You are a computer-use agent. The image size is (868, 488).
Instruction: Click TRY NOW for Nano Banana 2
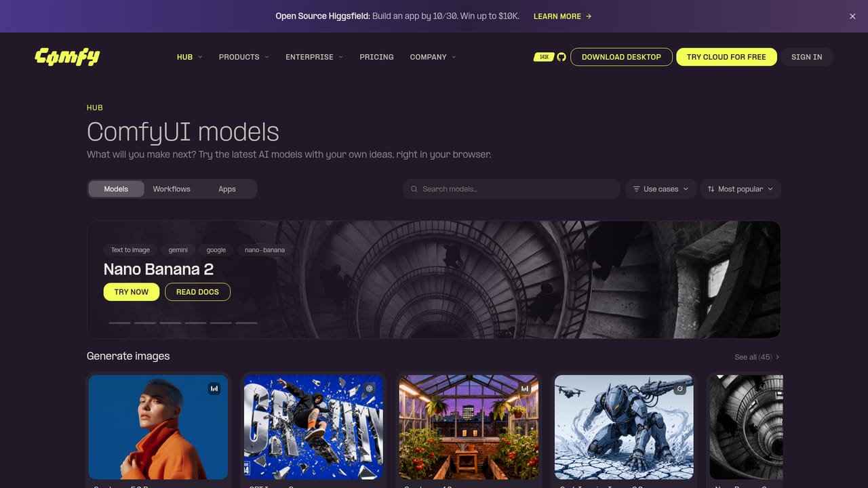coord(132,292)
